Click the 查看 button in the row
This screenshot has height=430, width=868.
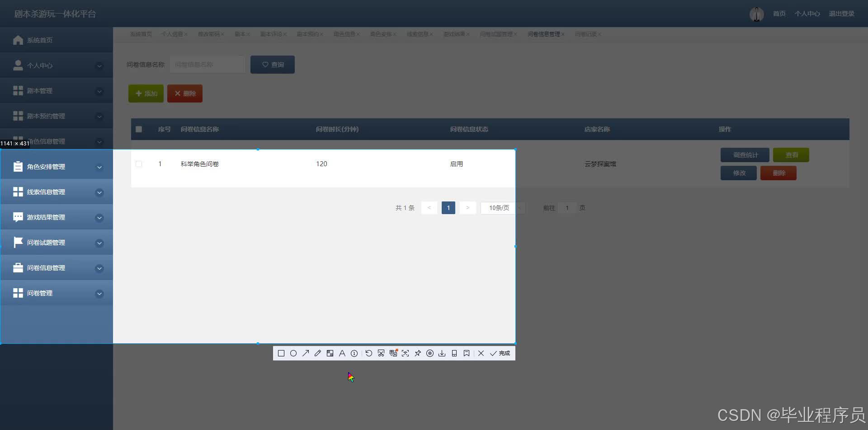tap(791, 155)
